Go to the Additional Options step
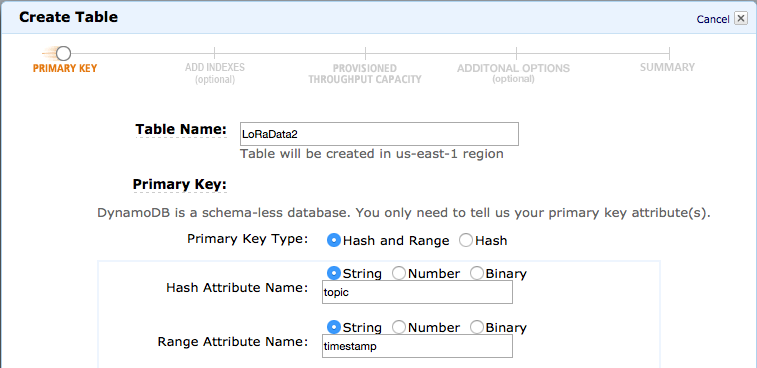757x368 pixels. [513, 73]
